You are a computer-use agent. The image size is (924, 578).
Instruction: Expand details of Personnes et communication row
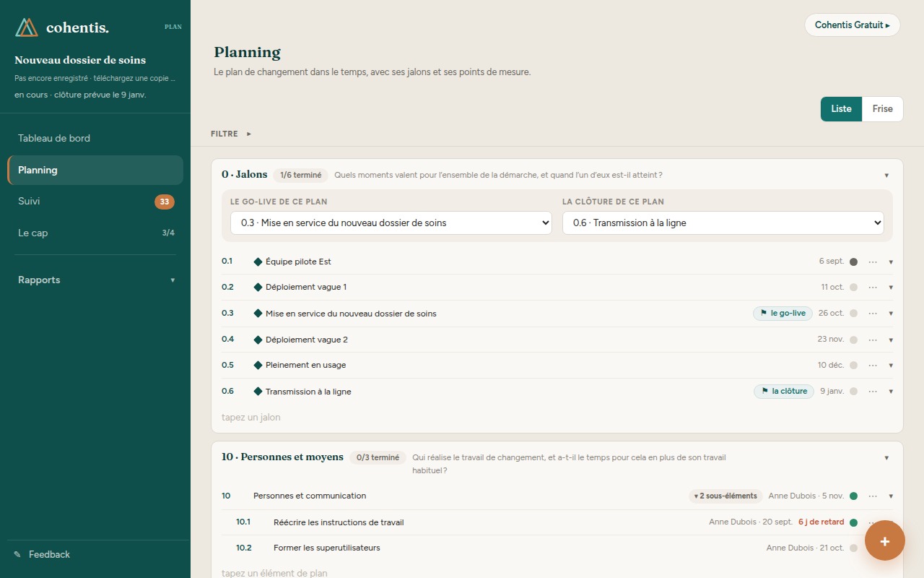(x=891, y=497)
